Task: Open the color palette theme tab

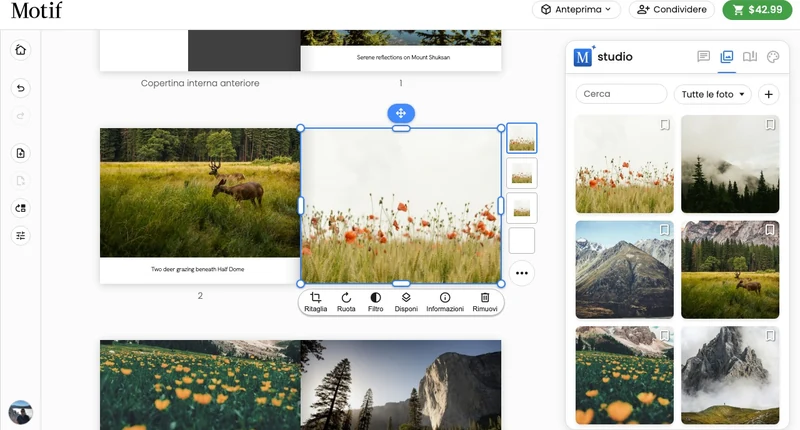Action: (x=773, y=57)
